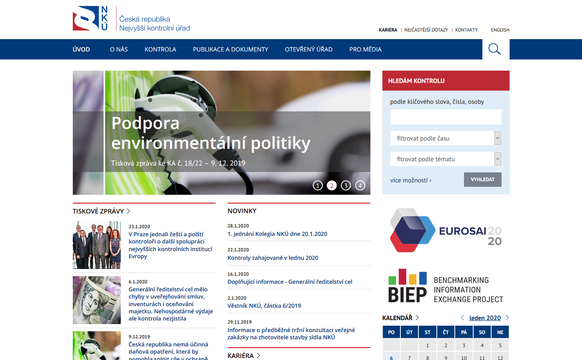Click 'leden 2020' calendar month link
The width and height of the screenshot is (582, 360).
tap(485, 318)
